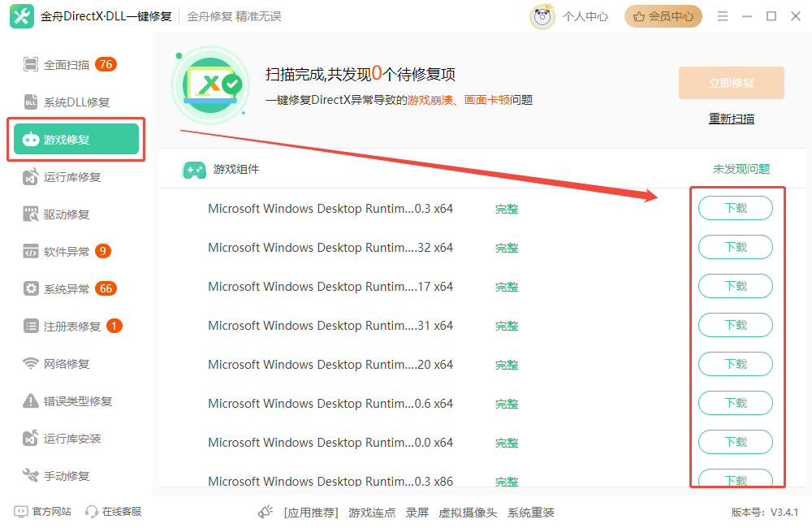Download the Runtim...0.6 x64 component

(736, 403)
